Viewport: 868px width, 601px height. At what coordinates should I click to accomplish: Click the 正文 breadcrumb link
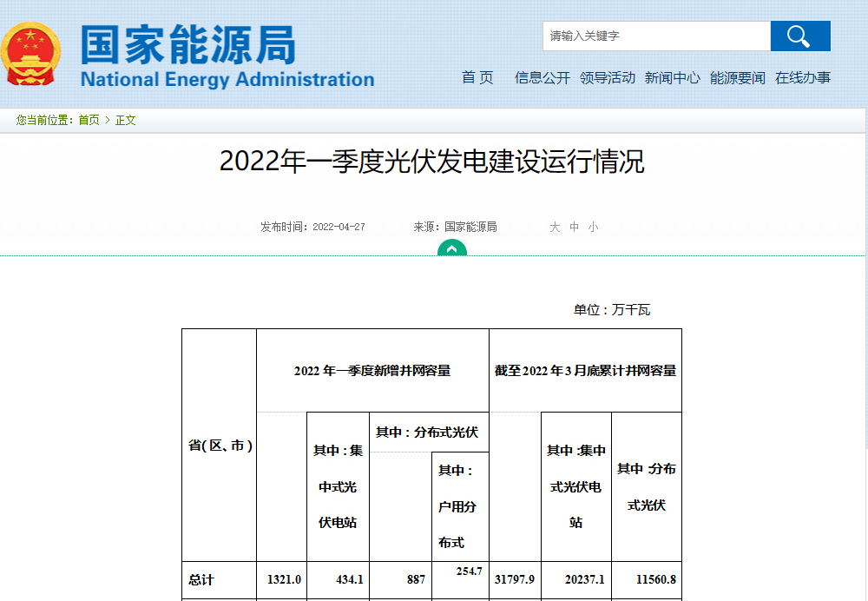coord(126,120)
